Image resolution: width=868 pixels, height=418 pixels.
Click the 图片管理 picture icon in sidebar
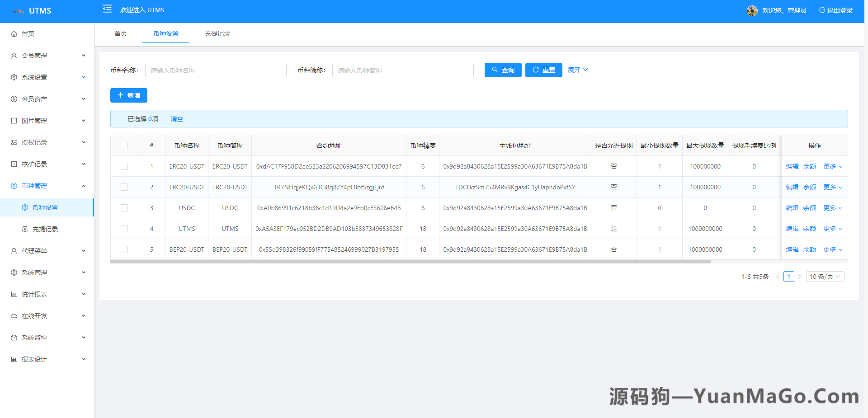14,120
